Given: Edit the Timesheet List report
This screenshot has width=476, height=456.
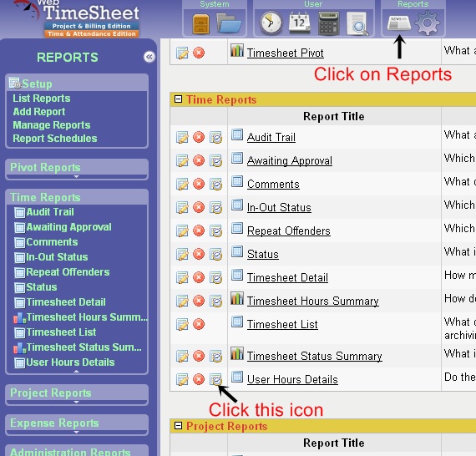Looking at the screenshot, I should coord(182,324).
